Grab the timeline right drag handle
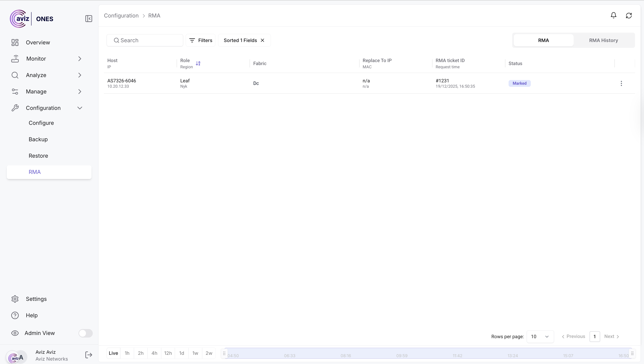Viewport: 644px width, 364px height. [x=632, y=353]
